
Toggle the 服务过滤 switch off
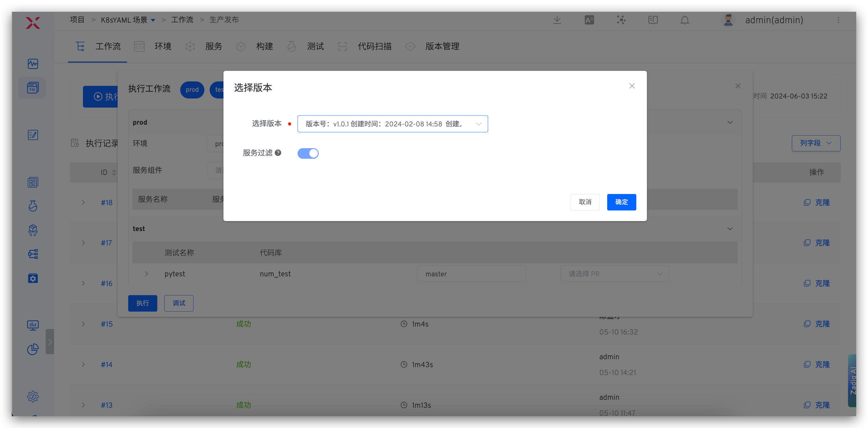point(308,153)
